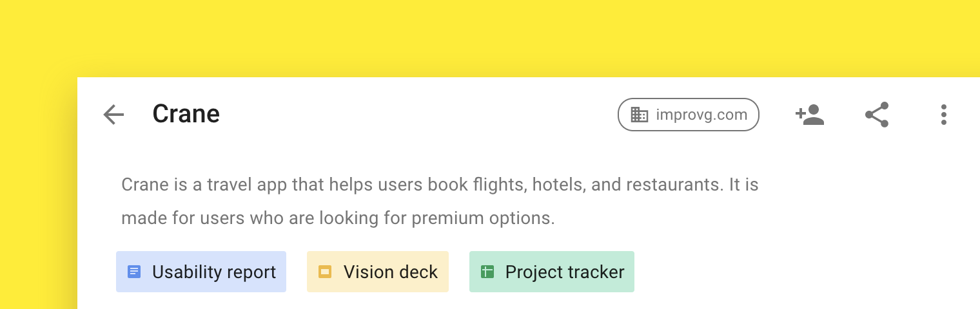Open the add person icon
Image resolution: width=980 pixels, height=309 pixels.
pyautogui.click(x=810, y=115)
